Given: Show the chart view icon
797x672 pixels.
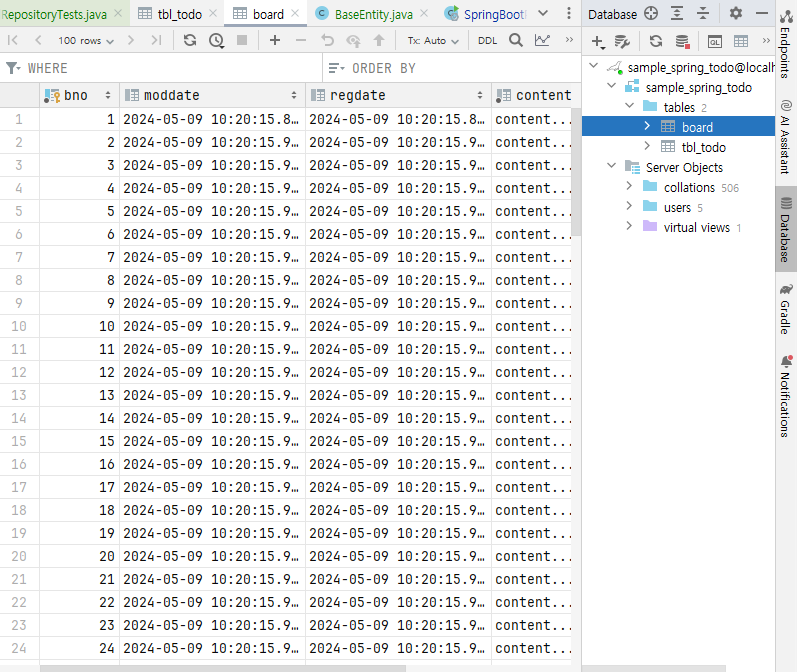Looking at the screenshot, I should pyautogui.click(x=542, y=40).
